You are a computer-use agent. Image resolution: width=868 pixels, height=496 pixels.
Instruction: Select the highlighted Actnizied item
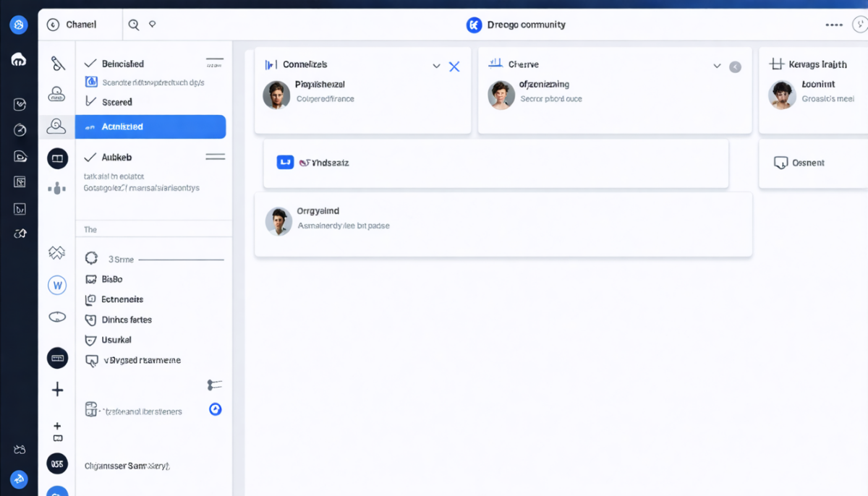150,127
